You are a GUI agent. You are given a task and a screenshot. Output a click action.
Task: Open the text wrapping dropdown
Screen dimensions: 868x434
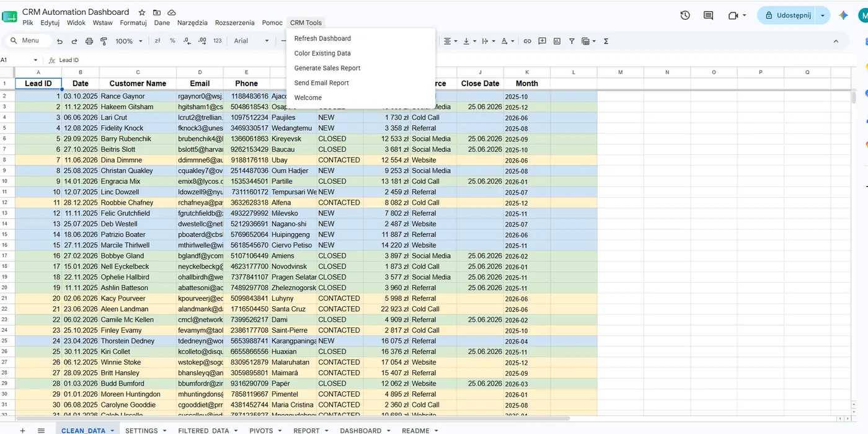click(488, 41)
